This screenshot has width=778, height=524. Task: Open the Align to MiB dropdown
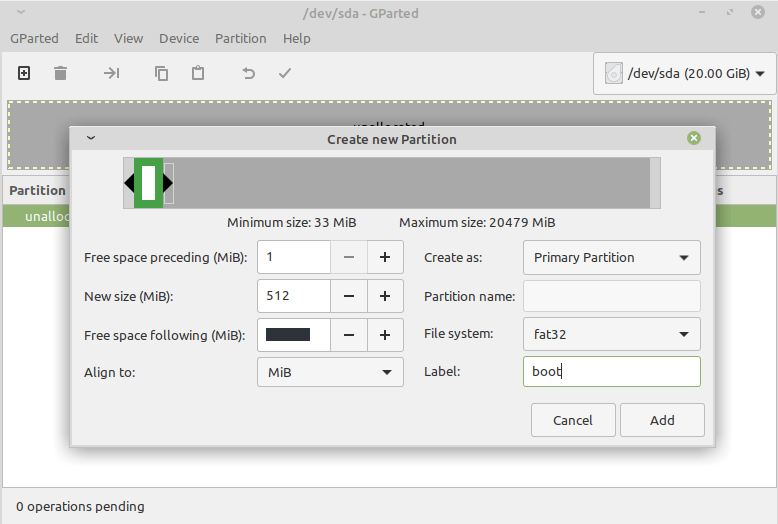(x=330, y=372)
